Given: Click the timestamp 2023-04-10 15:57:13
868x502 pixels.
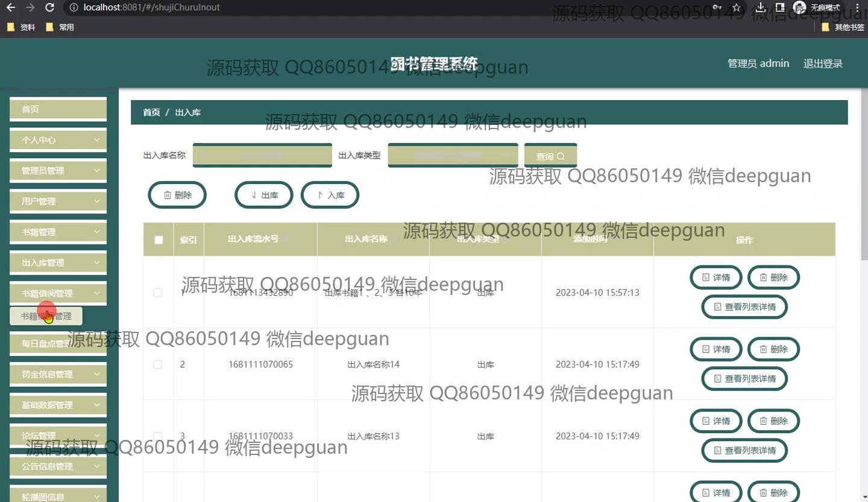Looking at the screenshot, I should tap(597, 293).
